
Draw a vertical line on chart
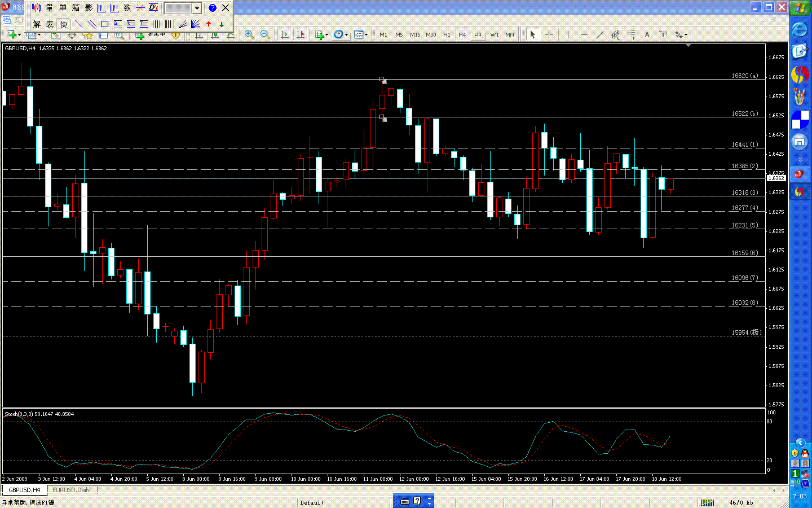[568, 34]
